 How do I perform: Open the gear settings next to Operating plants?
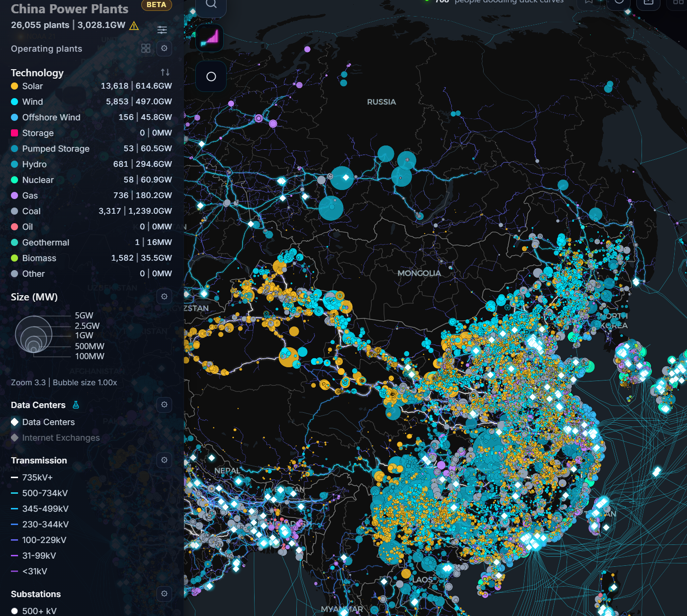click(164, 48)
